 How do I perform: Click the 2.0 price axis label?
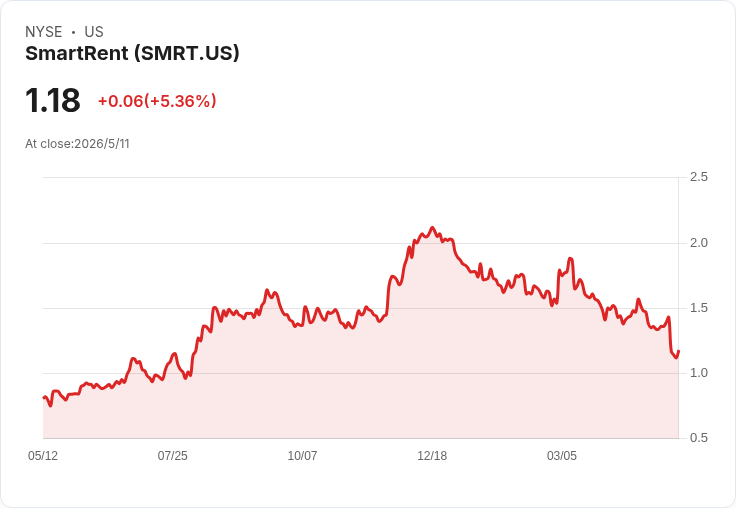point(698,243)
